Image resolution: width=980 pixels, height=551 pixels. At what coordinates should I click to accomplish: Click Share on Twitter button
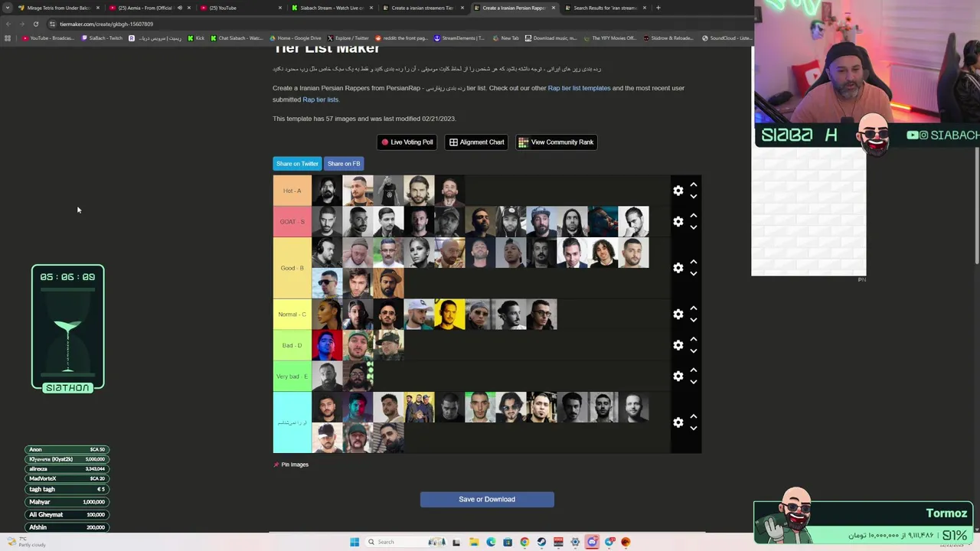(297, 164)
